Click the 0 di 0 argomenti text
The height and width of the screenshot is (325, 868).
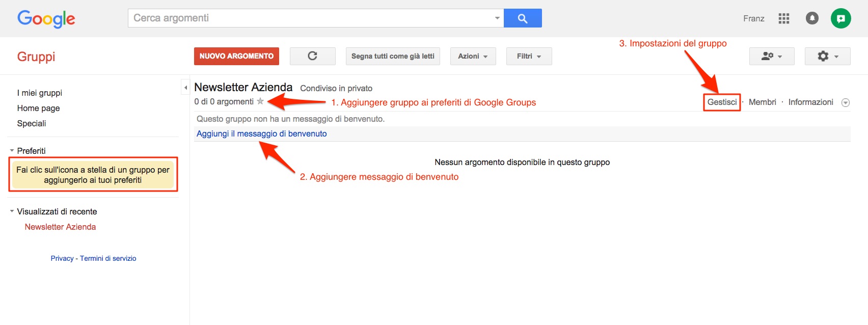click(224, 101)
